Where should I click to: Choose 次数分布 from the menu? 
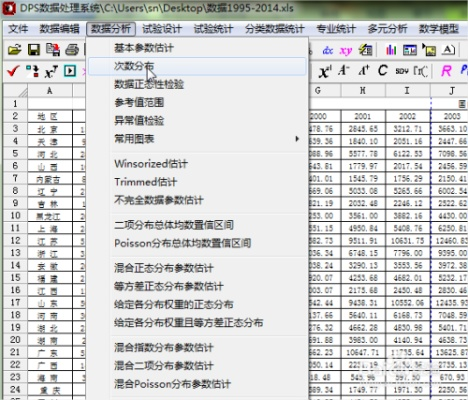coord(197,66)
